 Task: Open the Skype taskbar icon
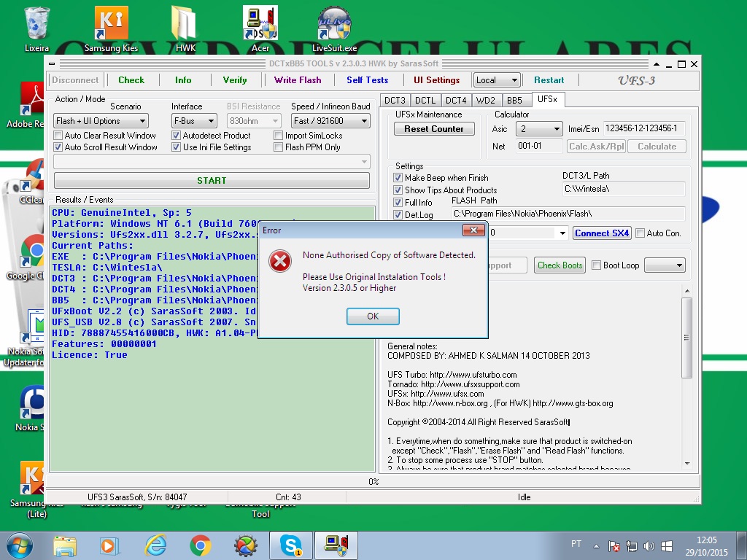click(290, 545)
